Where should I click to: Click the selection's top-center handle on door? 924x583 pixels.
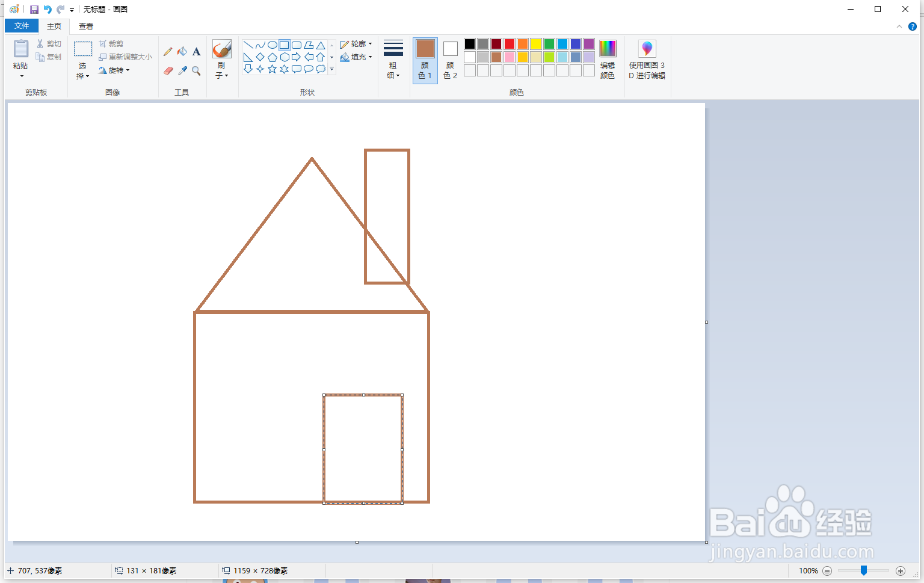[x=363, y=395]
